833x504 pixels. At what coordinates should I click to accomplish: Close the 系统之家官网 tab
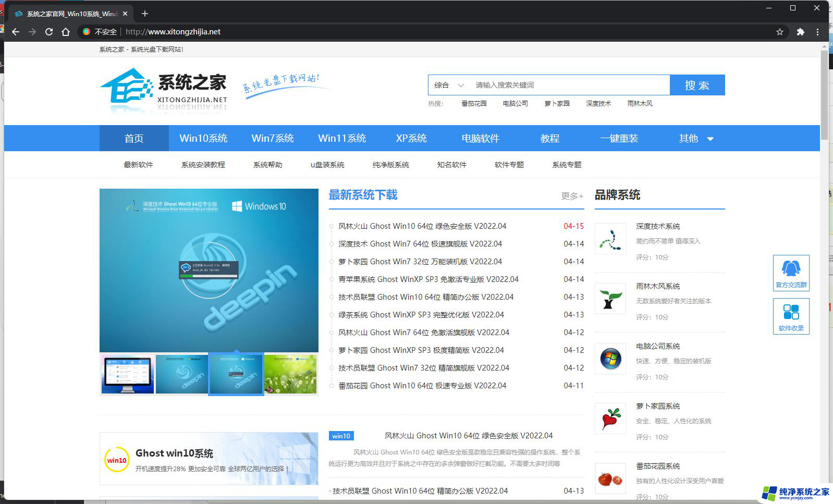125,14
